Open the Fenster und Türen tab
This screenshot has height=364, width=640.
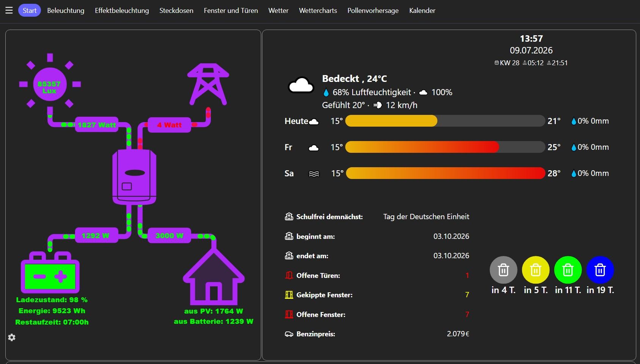point(231,11)
